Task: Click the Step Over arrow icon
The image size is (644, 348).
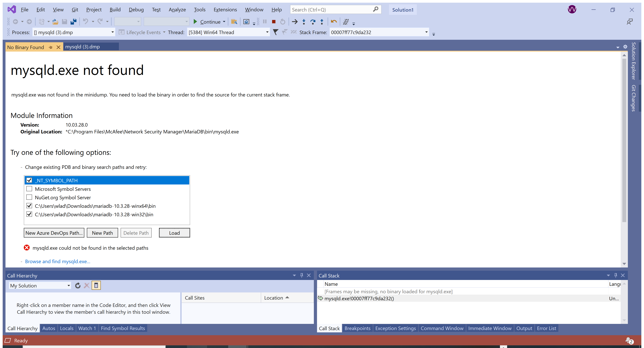Action: coord(313,22)
